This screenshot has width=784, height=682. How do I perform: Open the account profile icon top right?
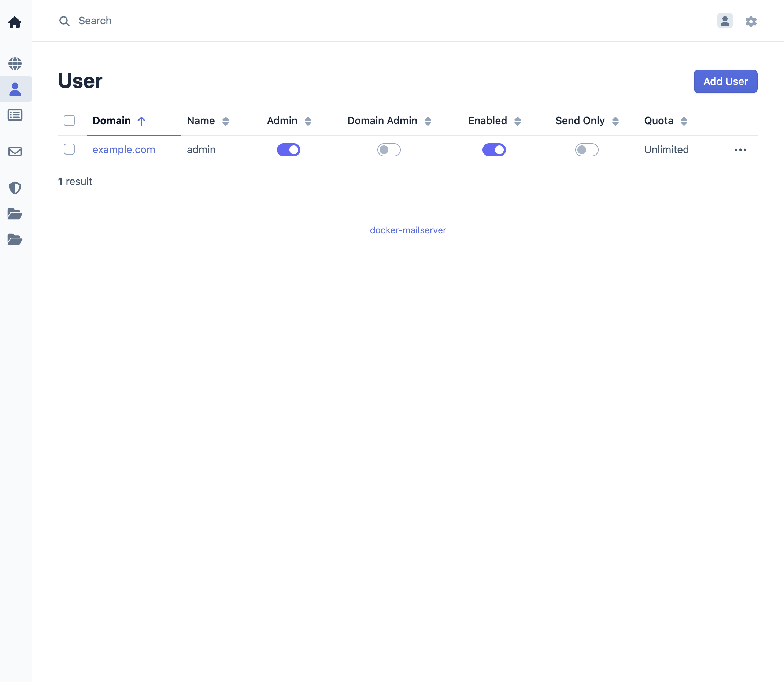725,21
